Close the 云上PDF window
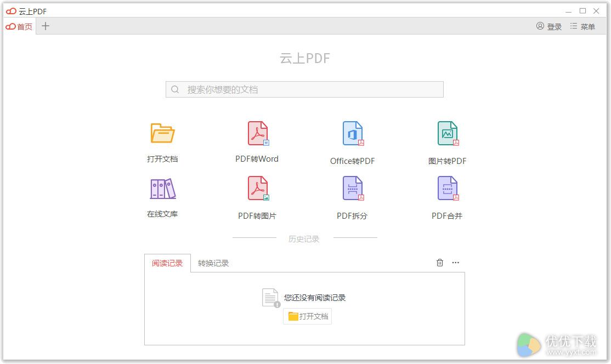 (596, 11)
